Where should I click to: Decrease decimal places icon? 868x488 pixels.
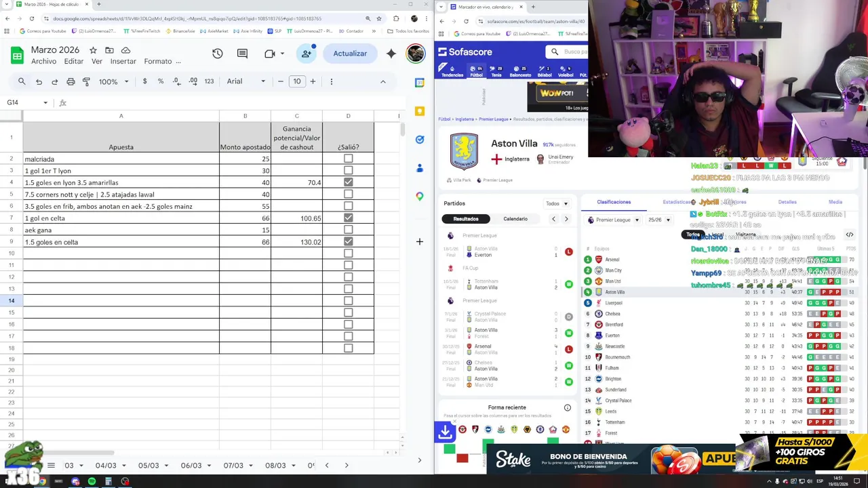click(176, 81)
